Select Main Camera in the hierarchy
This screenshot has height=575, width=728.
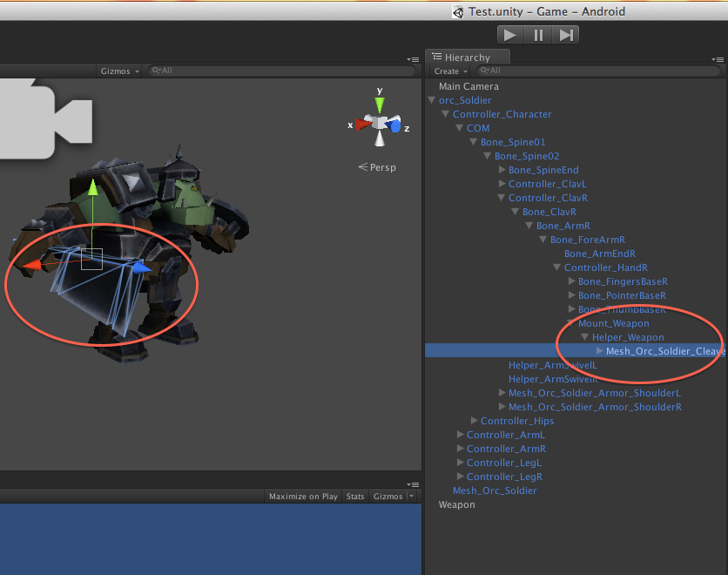tap(468, 86)
